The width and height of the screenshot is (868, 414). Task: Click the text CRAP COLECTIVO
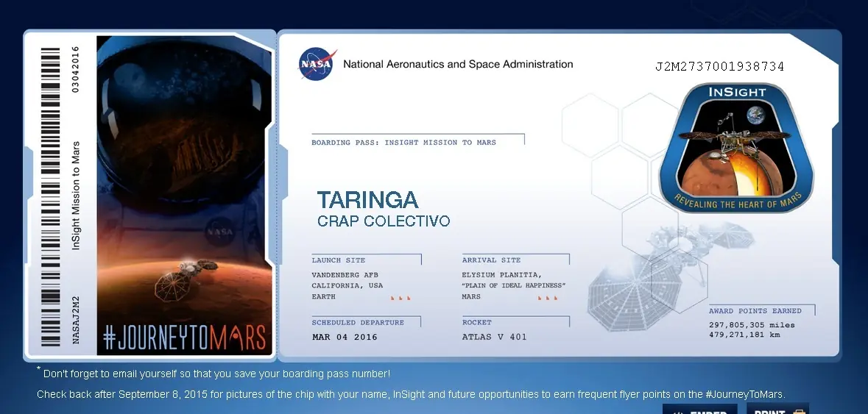tap(384, 221)
